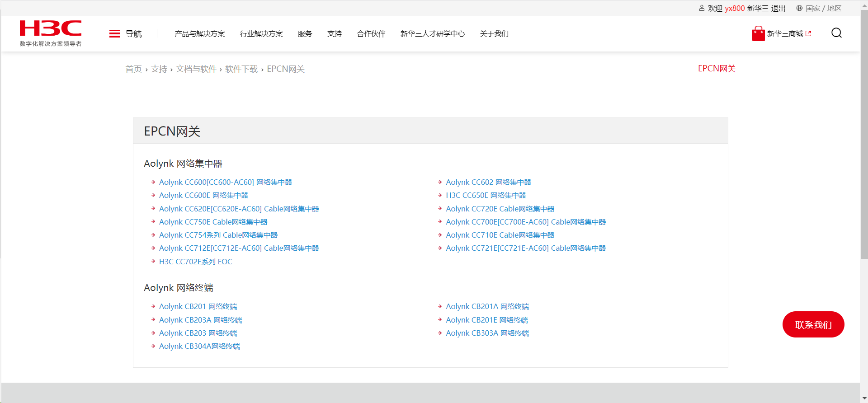Open Aolynk CB201E 网络终端

487,320
